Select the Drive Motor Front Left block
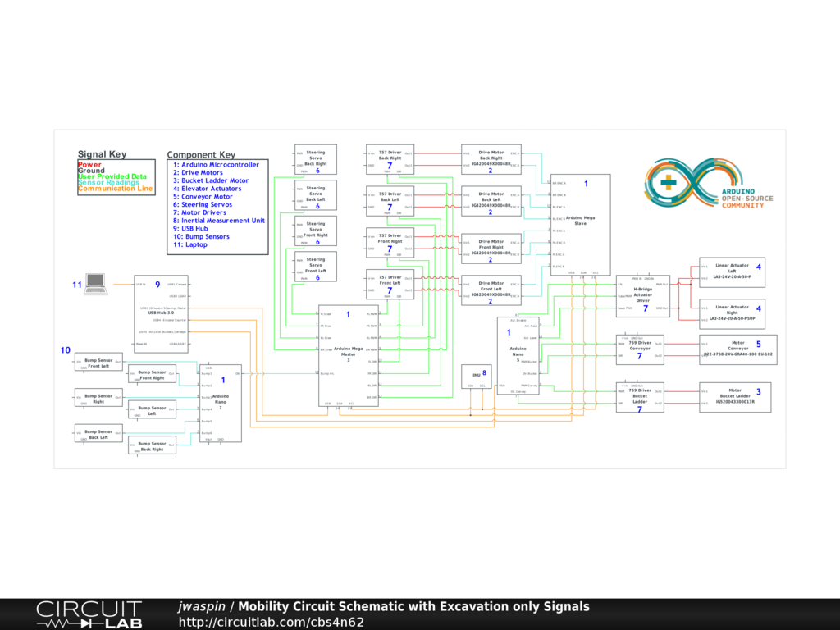 [x=491, y=290]
